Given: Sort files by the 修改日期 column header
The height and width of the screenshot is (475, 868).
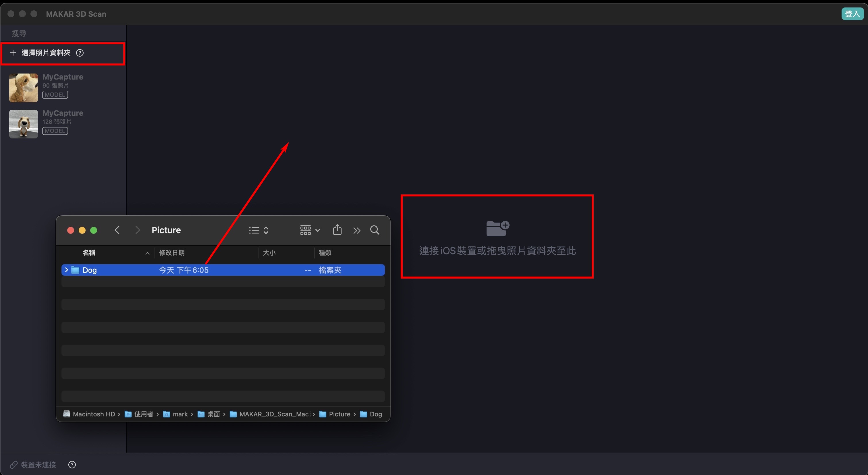Looking at the screenshot, I should point(172,253).
